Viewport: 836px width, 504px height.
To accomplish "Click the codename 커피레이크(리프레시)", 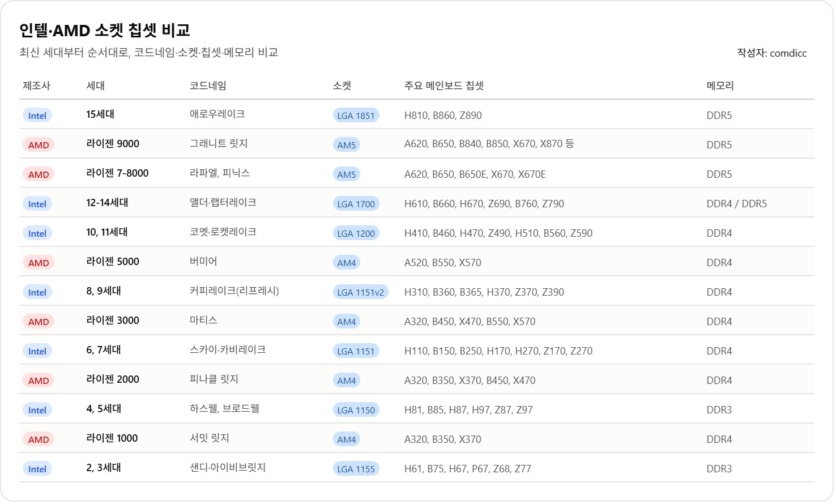I will click(x=234, y=291).
